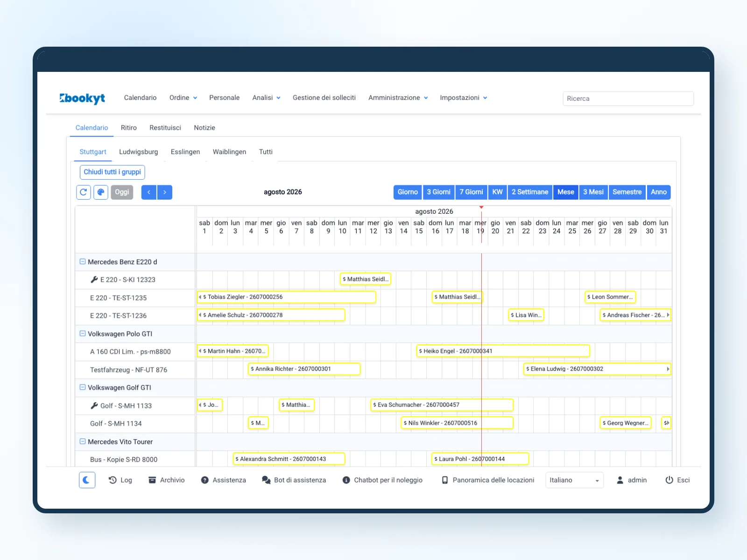Switch to the Restituisci tab

click(165, 128)
